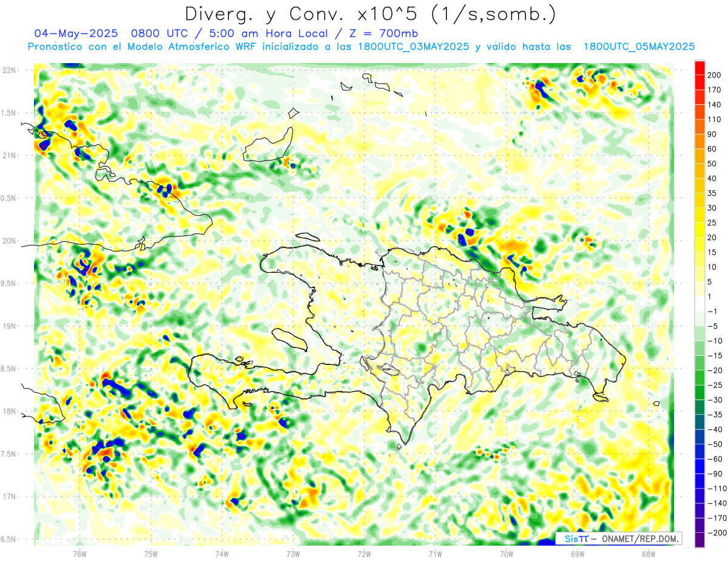Click the dark purple bottom color scale segment
728x562 pixels.
pos(699,540)
